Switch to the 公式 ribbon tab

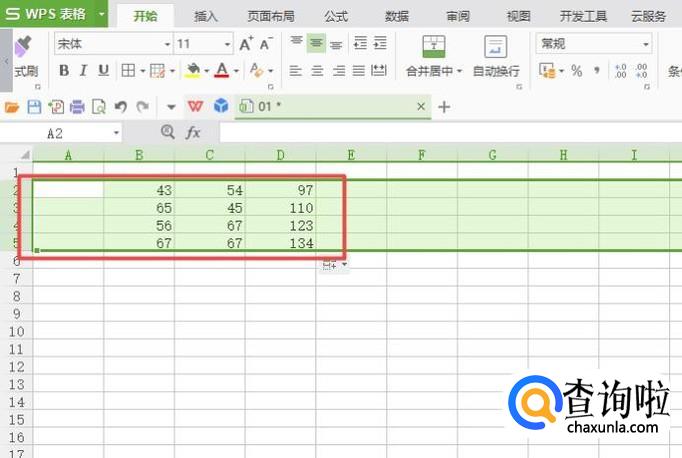point(336,17)
